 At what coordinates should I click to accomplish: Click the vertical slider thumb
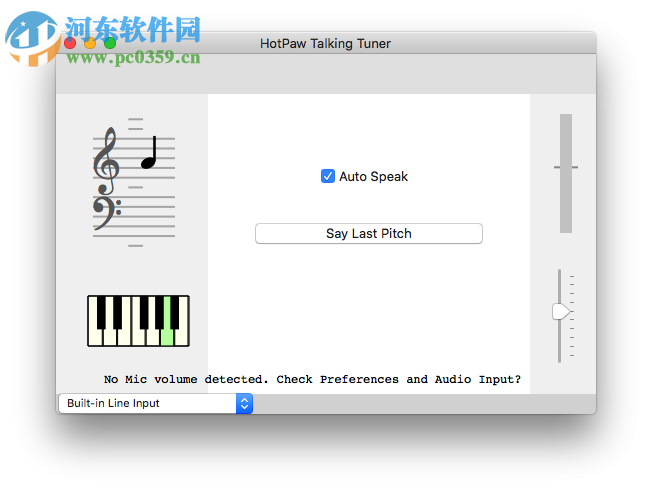click(x=561, y=311)
